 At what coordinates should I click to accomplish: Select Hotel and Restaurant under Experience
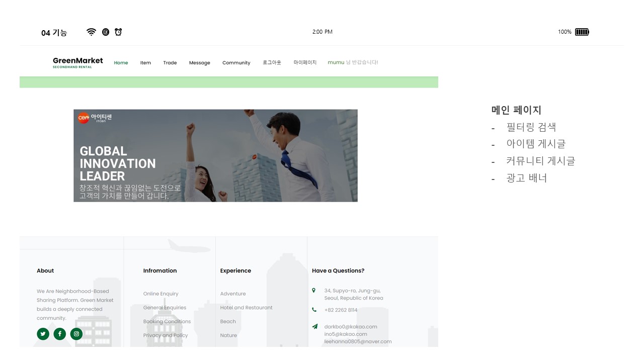[246, 307]
